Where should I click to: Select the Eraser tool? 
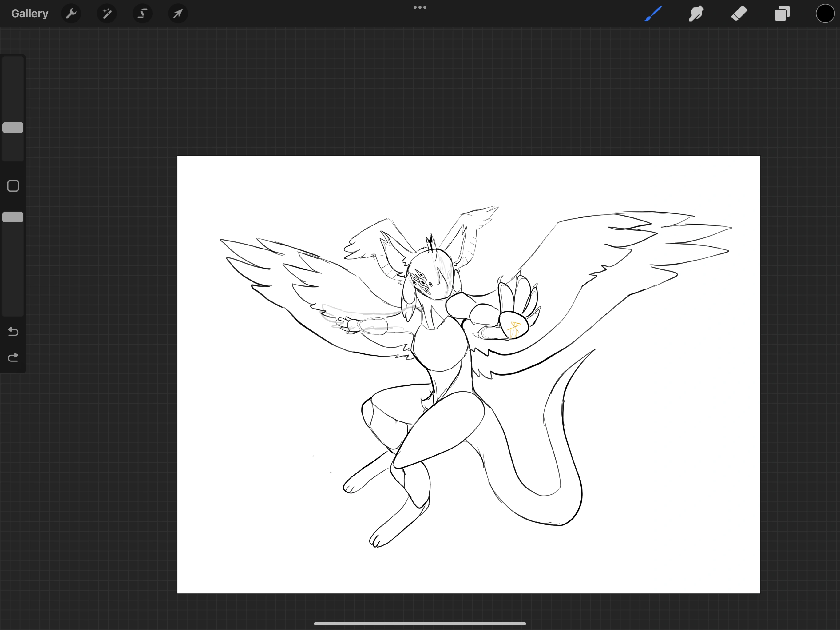[739, 14]
